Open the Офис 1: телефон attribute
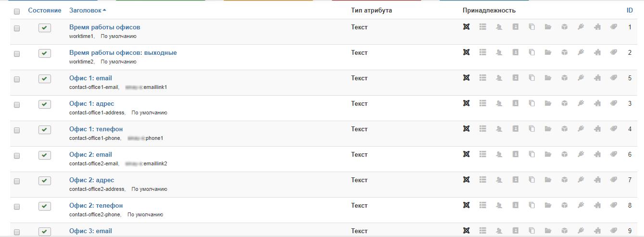This screenshot has width=644, height=237. pyautogui.click(x=96, y=129)
